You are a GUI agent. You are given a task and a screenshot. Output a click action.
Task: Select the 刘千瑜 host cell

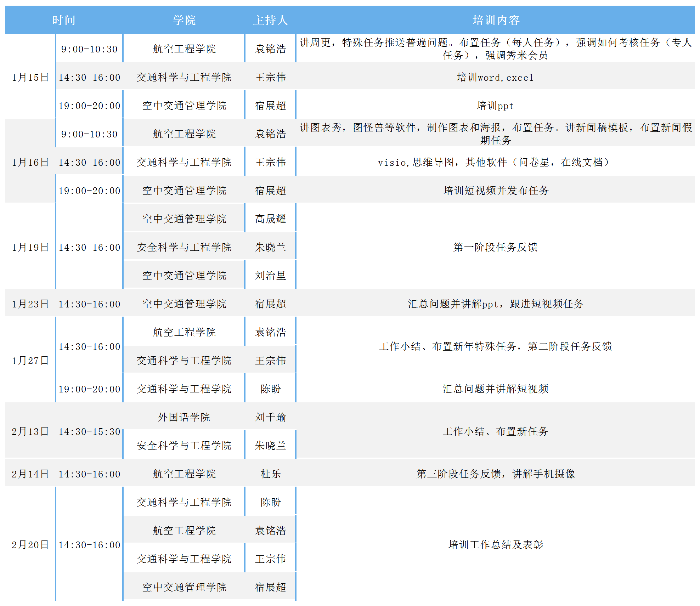270,417
